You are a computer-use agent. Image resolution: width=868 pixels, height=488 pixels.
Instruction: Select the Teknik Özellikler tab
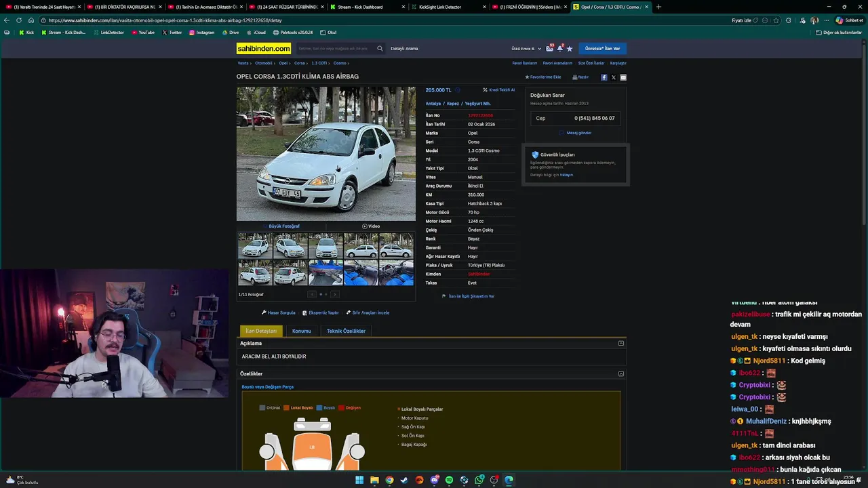tap(346, 331)
